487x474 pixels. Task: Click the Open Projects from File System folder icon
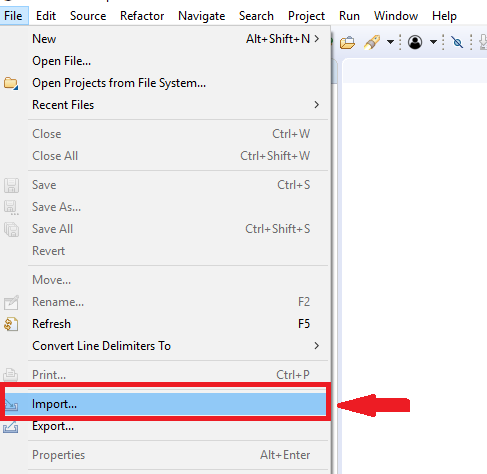(11, 83)
